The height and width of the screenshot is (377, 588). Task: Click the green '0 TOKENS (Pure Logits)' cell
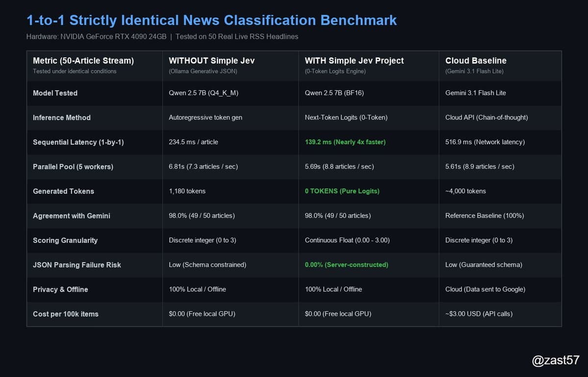point(342,191)
